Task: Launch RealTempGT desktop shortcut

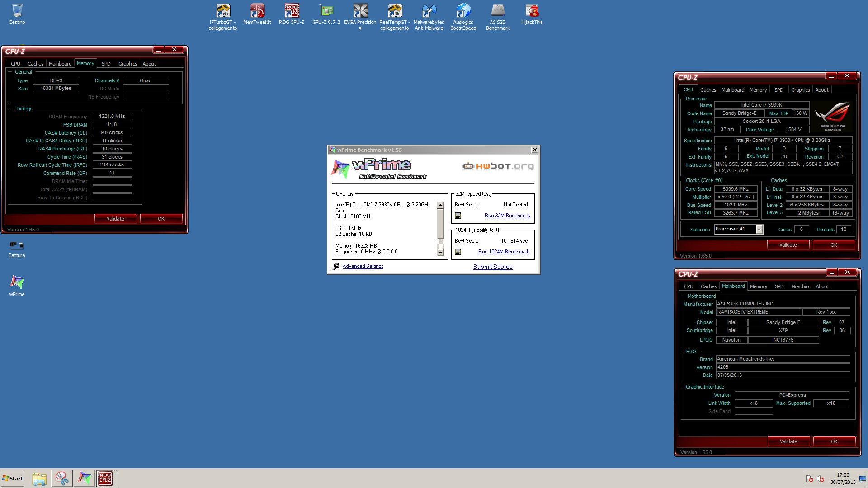Action: click(395, 17)
